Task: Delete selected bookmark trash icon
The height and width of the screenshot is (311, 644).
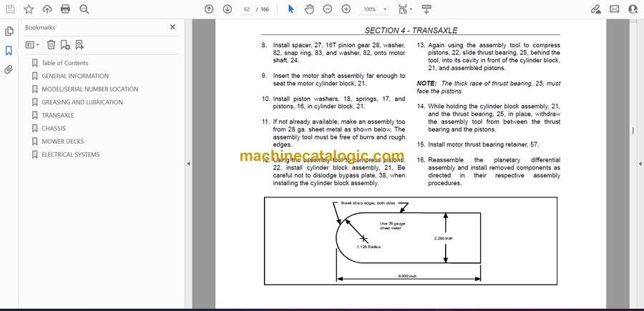Action: click(x=51, y=45)
